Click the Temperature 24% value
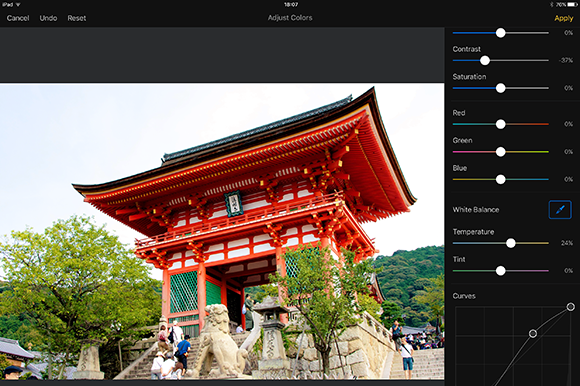 click(x=567, y=243)
